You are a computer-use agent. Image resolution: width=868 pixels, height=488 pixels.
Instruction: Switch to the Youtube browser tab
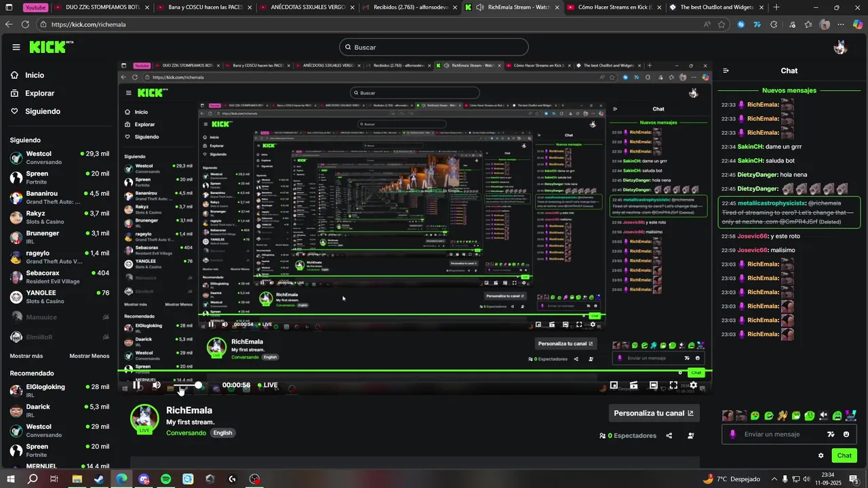(x=35, y=7)
